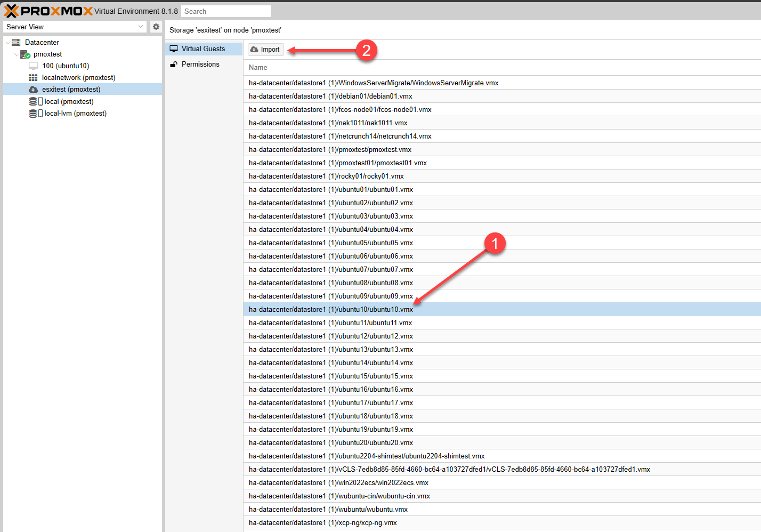Screen dimensions: 761x532
Task: Select the ubuntu2204-shimtest.vmx row
Action: pos(502,456)
